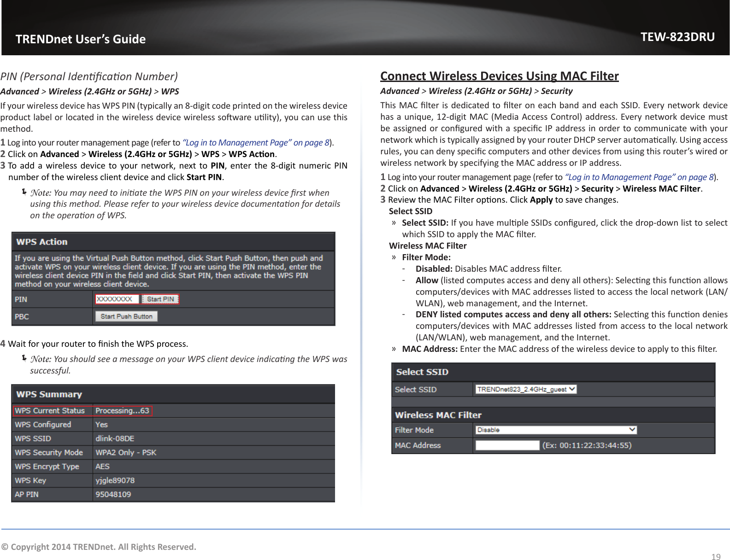Click the PIN (Personal Identification Number) heading

click(x=89, y=76)
